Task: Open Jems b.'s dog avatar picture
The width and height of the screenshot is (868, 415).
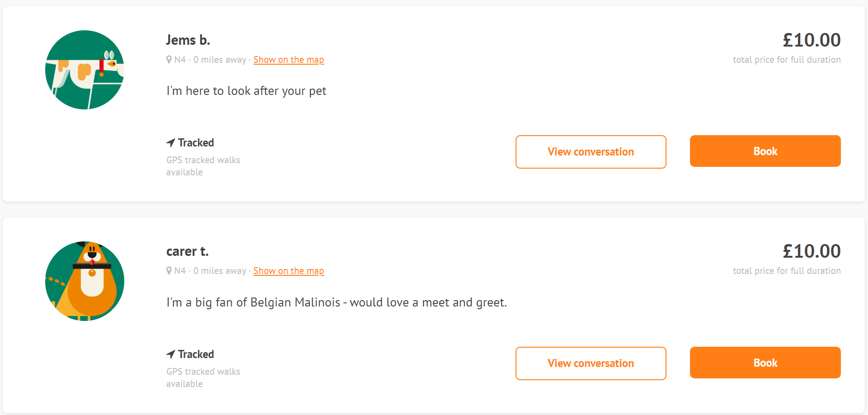Action: (x=84, y=70)
